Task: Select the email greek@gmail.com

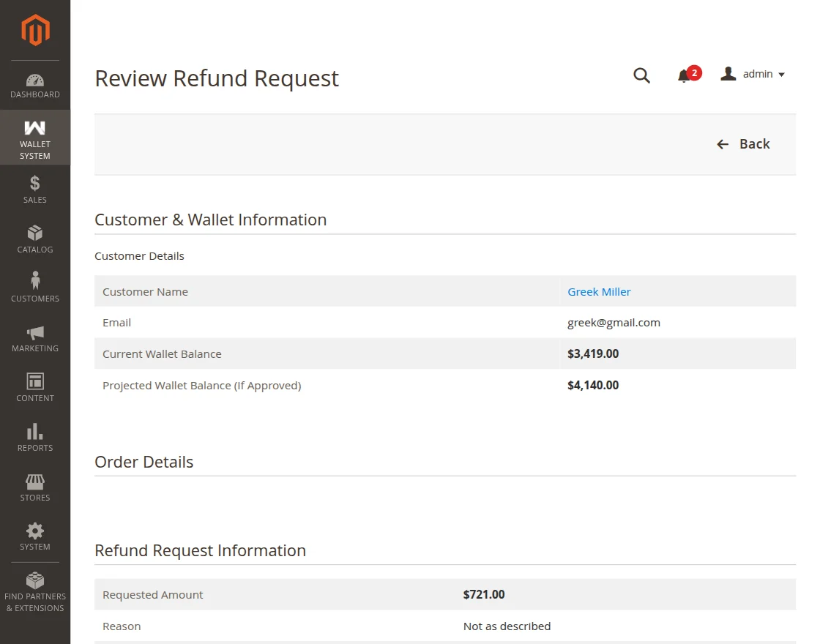Action: click(x=614, y=323)
